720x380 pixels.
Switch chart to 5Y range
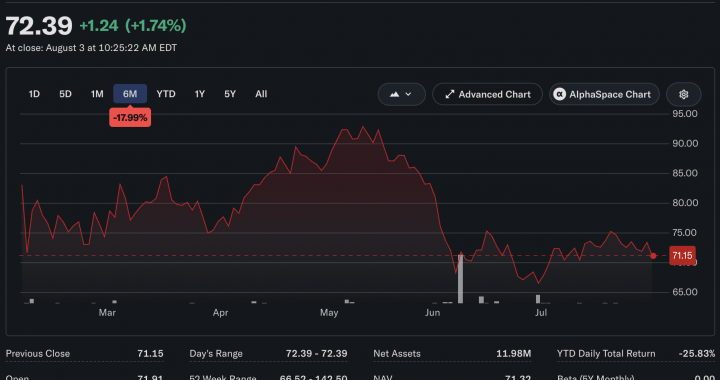pyautogui.click(x=230, y=94)
